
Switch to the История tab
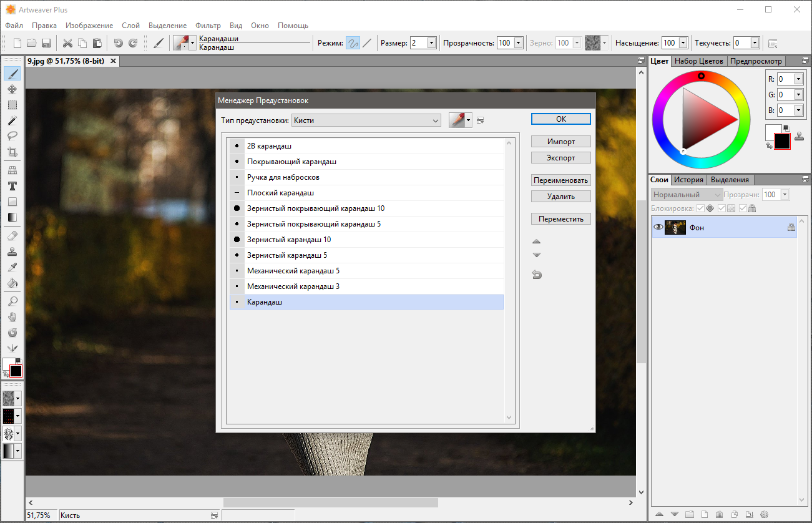point(688,180)
